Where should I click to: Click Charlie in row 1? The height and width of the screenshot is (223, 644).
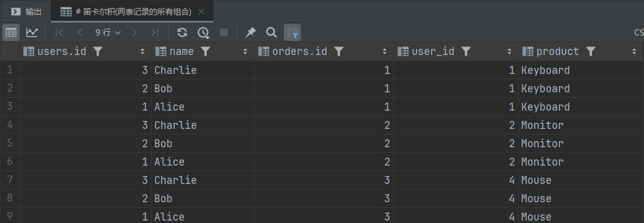click(x=176, y=70)
